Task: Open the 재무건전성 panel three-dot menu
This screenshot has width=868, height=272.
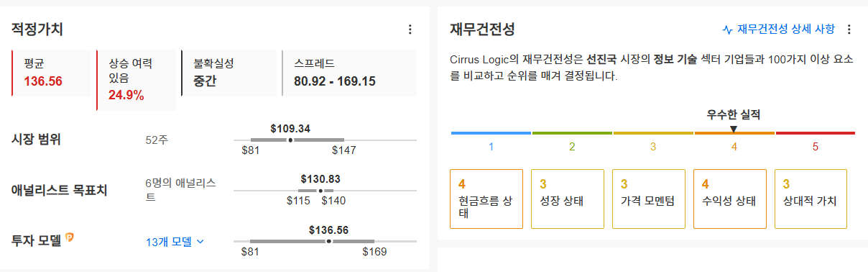Action: (x=849, y=30)
